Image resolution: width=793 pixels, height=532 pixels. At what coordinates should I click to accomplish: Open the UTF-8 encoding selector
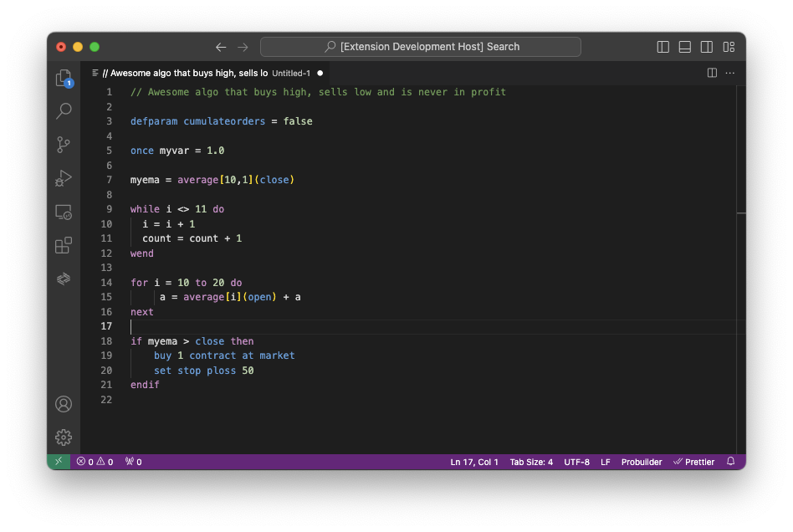[x=576, y=462]
